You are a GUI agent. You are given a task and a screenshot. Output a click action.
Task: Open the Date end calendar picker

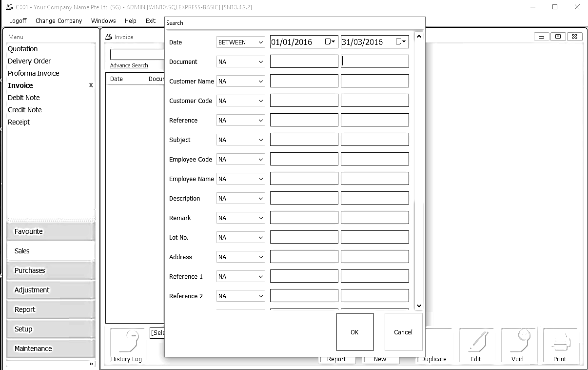click(402, 42)
